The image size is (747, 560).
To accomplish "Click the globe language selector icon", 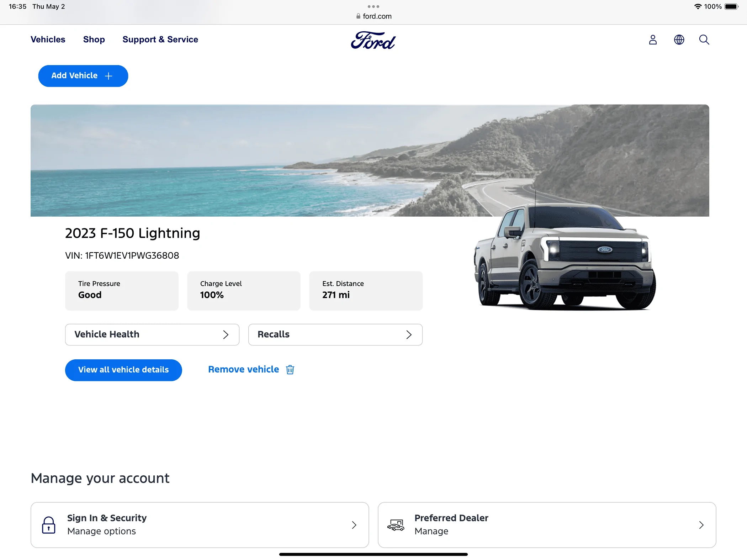I will coord(679,39).
